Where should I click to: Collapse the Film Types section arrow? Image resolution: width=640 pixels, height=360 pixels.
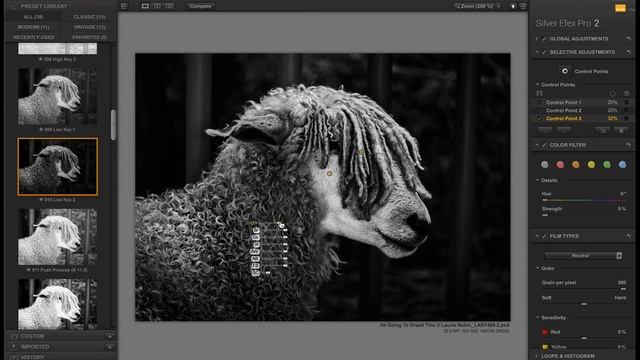tap(537, 236)
